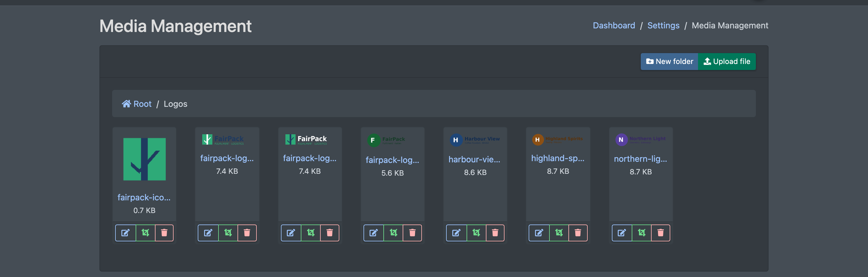Delete the harbour-vie... file

point(495,233)
